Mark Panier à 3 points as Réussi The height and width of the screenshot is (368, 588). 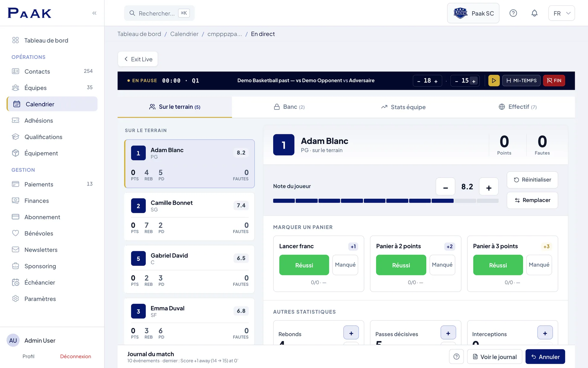click(498, 265)
